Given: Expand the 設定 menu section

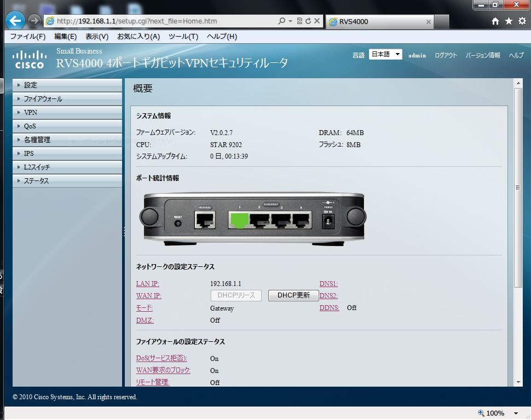Looking at the screenshot, I should click(67, 85).
